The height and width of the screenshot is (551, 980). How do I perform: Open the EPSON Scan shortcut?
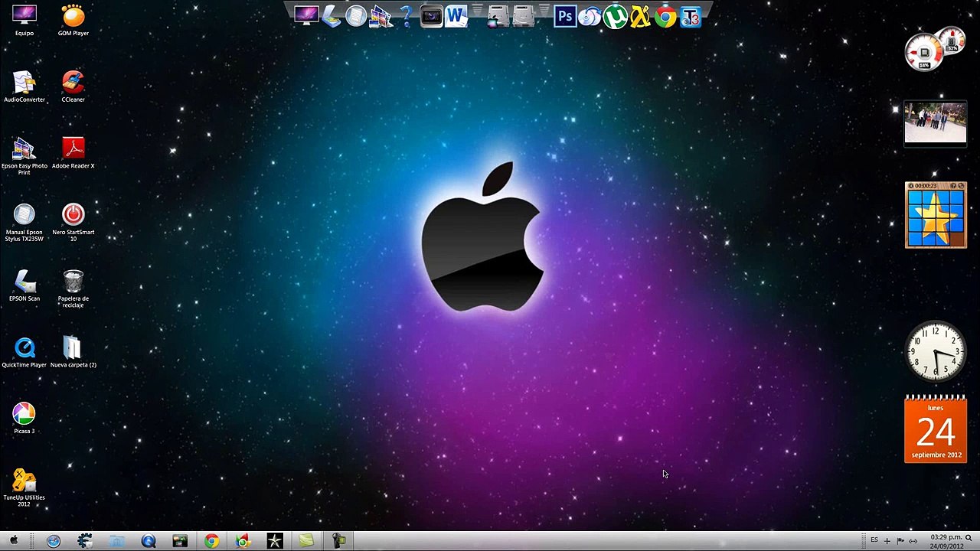24,285
